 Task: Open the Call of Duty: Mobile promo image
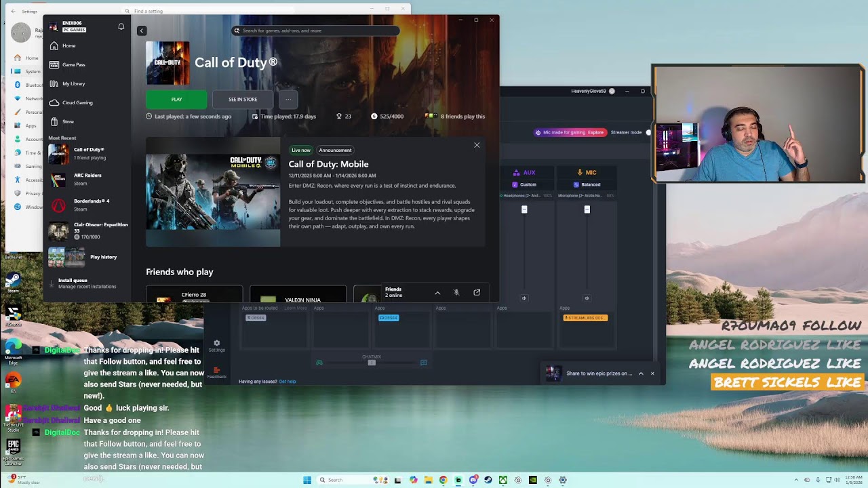point(213,192)
